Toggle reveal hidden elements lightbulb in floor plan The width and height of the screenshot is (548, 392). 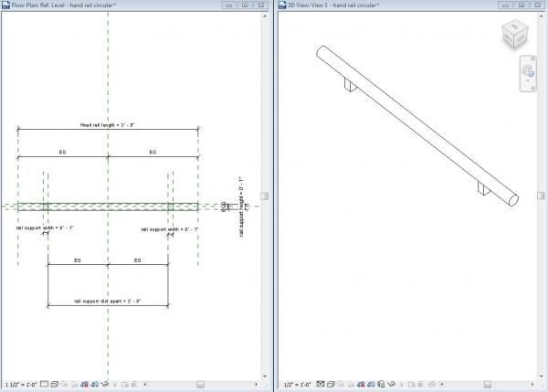[x=115, y=385]
